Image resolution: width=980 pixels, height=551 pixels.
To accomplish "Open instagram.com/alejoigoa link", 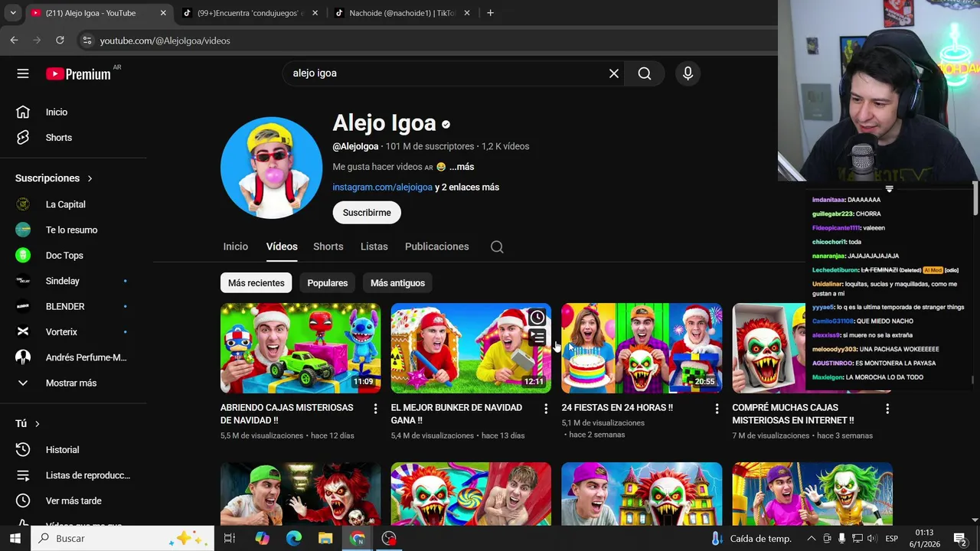I will tap(382, 187).
